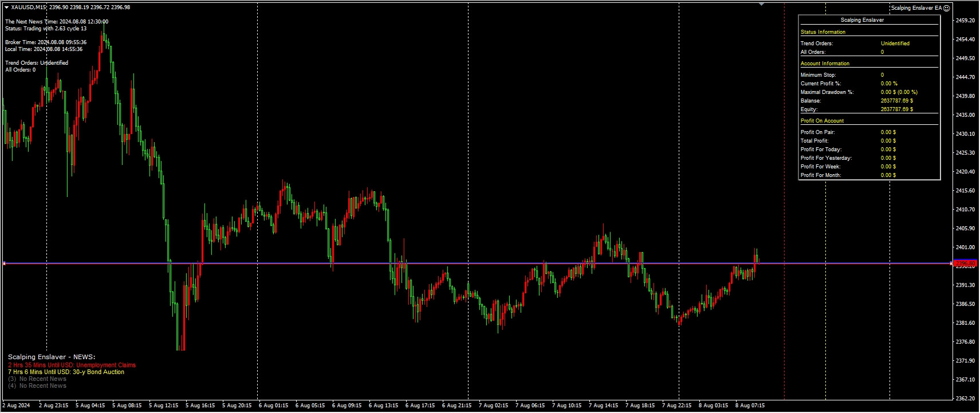Click the Account Information section header

point(825,64)
